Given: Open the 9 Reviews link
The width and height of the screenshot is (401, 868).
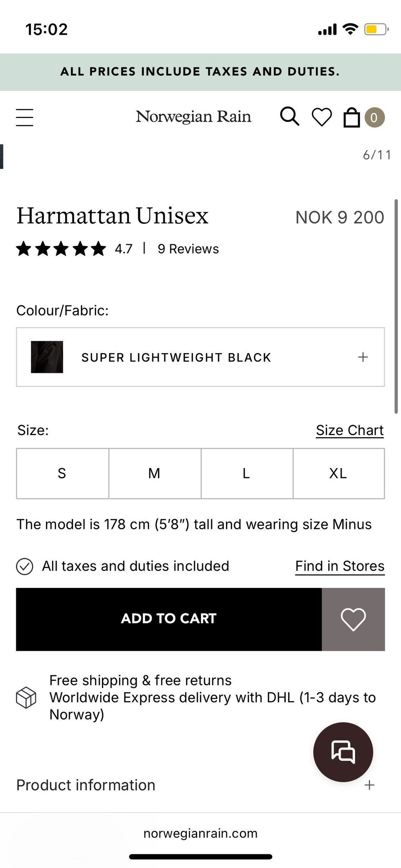Looking at the screenshot, I should pyautogui.click(x=188, y=249).
